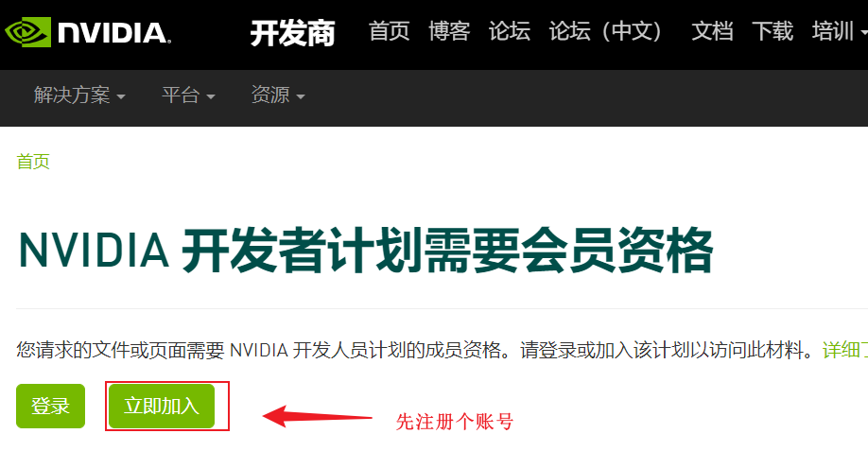Open the 下载 downloads page
868x451 pixels.
point(773,31)
